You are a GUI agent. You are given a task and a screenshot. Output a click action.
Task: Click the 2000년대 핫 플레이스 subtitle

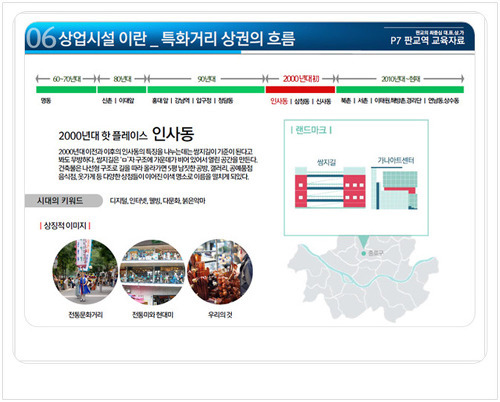tap(103, 136)
